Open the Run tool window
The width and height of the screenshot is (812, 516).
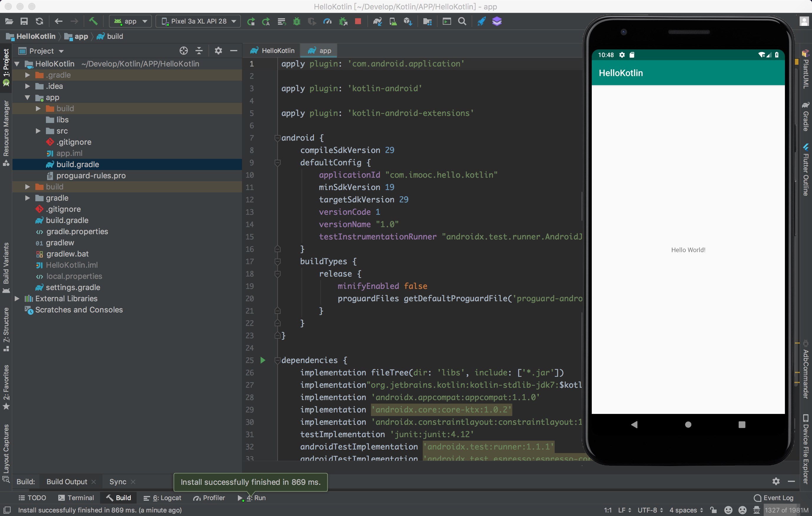point(252,498)
